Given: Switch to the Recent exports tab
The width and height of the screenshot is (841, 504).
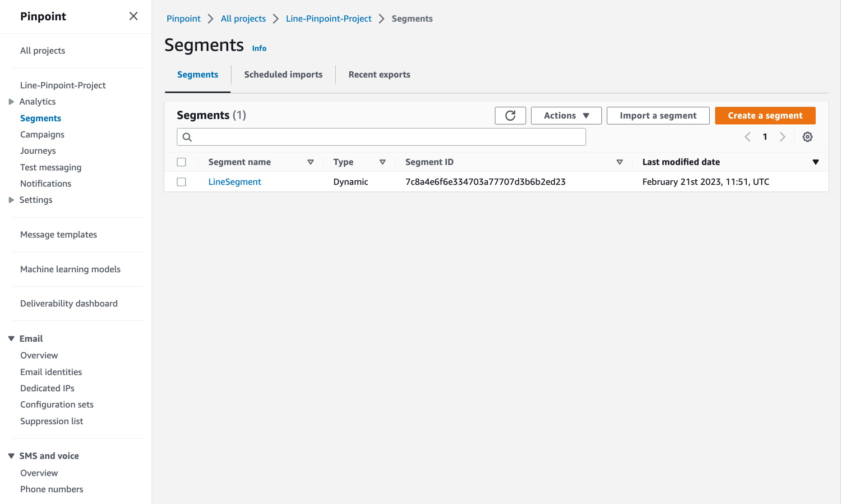Looking at the screenshot, I should [x=379, y=74].
